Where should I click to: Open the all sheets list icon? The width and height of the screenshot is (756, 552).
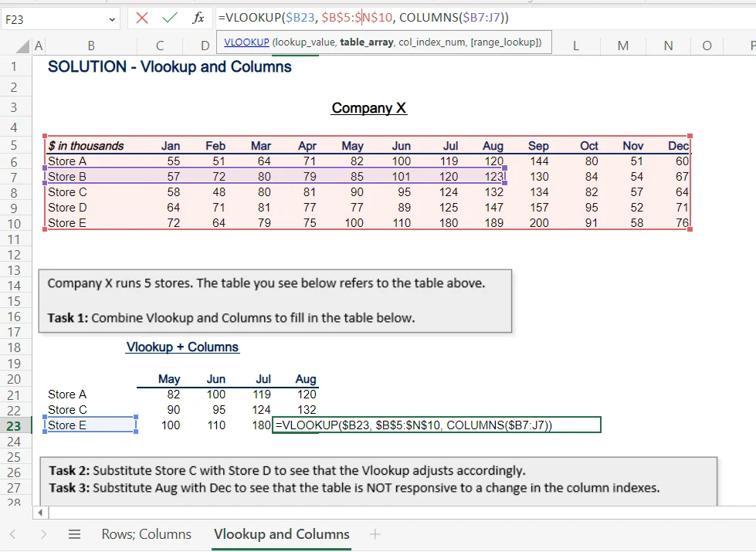pos(75,534)
